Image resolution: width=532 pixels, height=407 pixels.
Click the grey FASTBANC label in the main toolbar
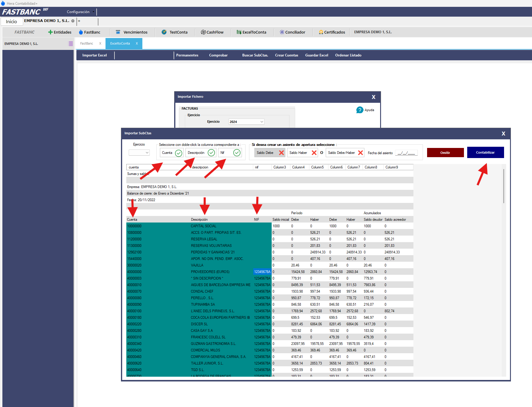pyautogui.click(x=25, y=32)
